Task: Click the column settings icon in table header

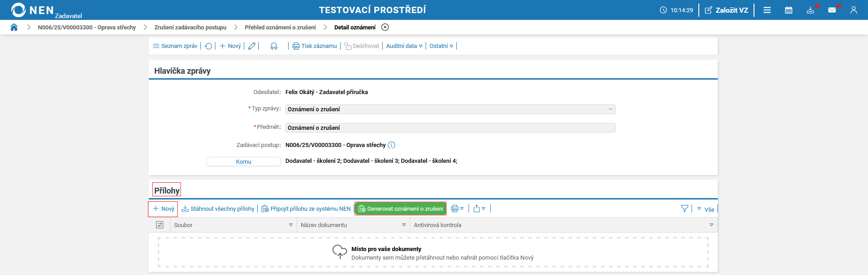Action: pyautogui.click(x=160, y=225)
